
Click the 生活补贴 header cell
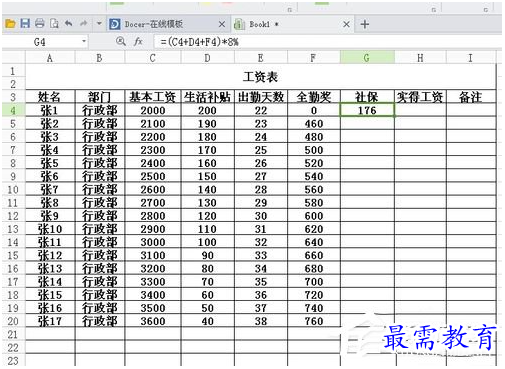(207, 97)
